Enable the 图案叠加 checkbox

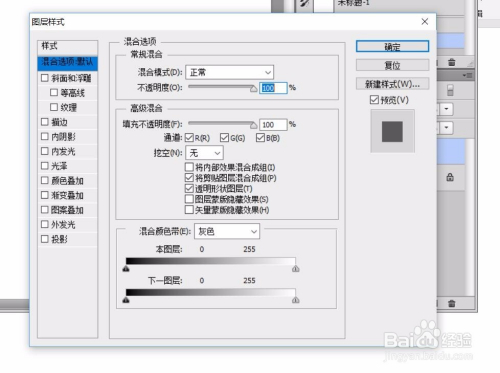pos(45,210)
